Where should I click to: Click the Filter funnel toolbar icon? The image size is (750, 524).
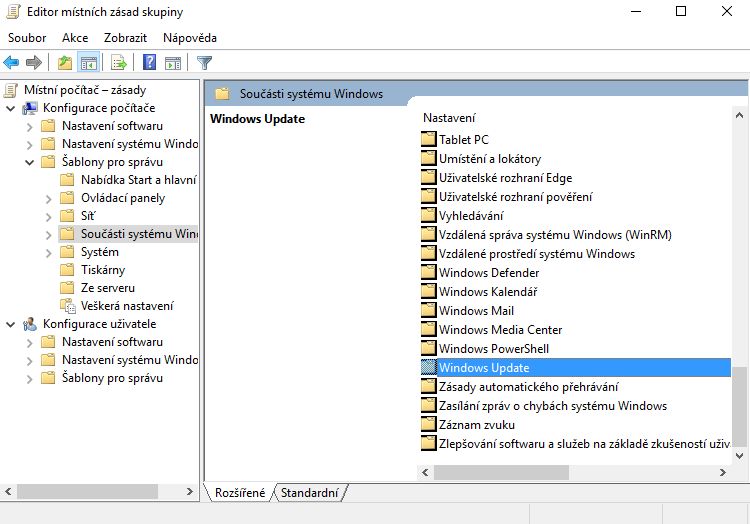point(204,63)
